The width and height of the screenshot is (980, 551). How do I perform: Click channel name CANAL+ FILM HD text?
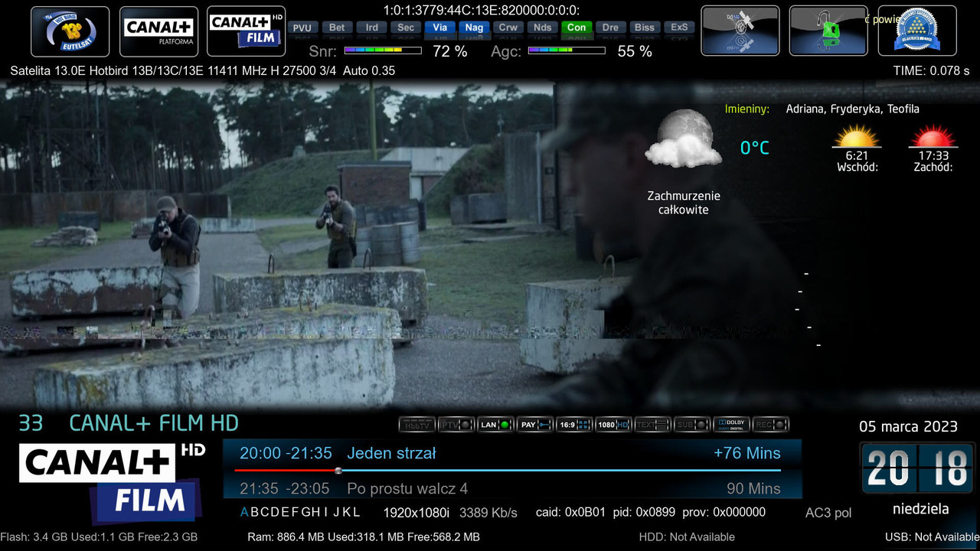154,423
